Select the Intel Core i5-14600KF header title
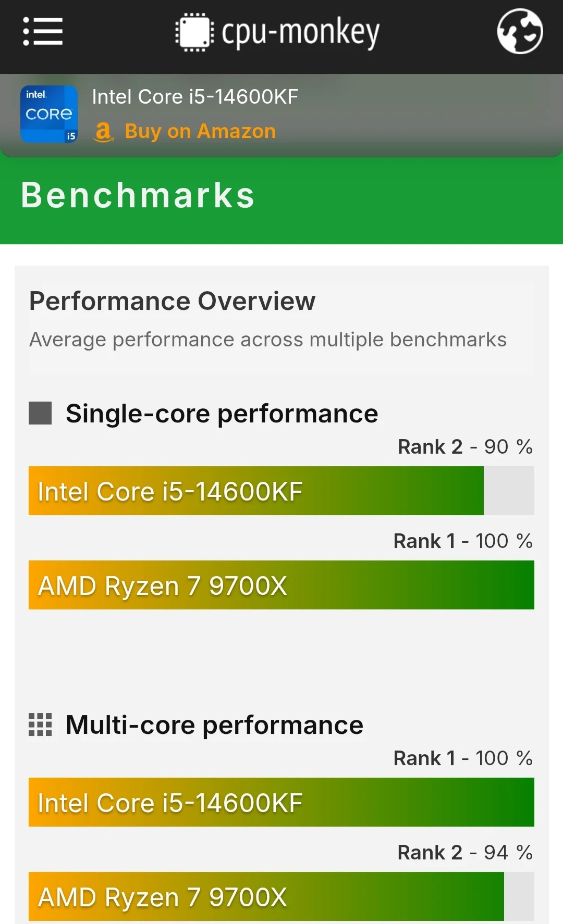Screen dimensions: 563x924 [195, 97]
